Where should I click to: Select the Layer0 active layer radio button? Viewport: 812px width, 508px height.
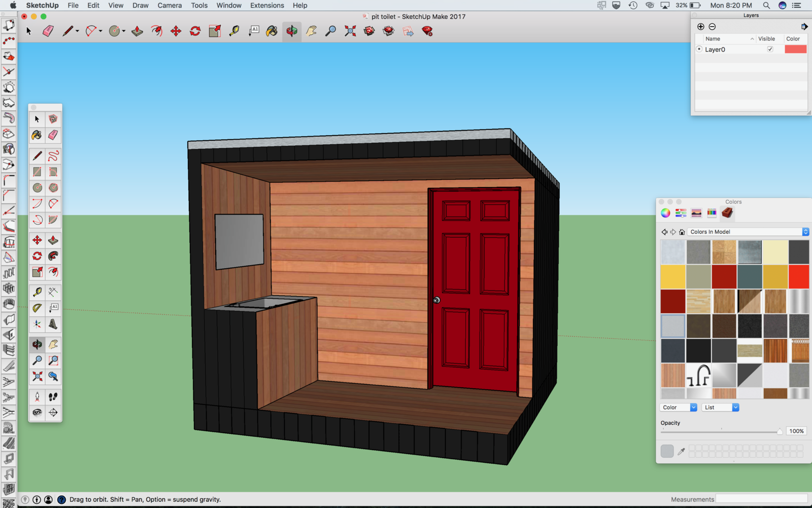[700, 49]
